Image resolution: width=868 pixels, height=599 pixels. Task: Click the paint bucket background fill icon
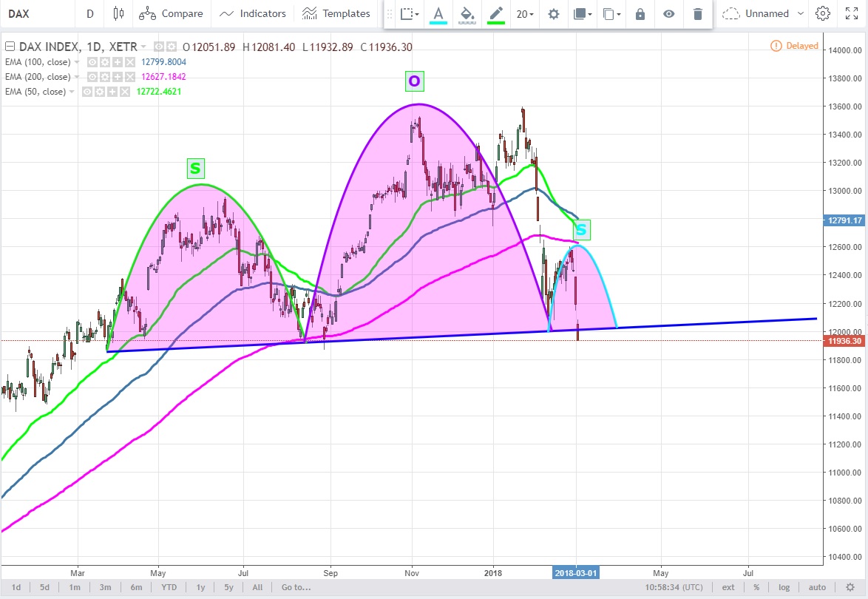click(x=467, y=13)
